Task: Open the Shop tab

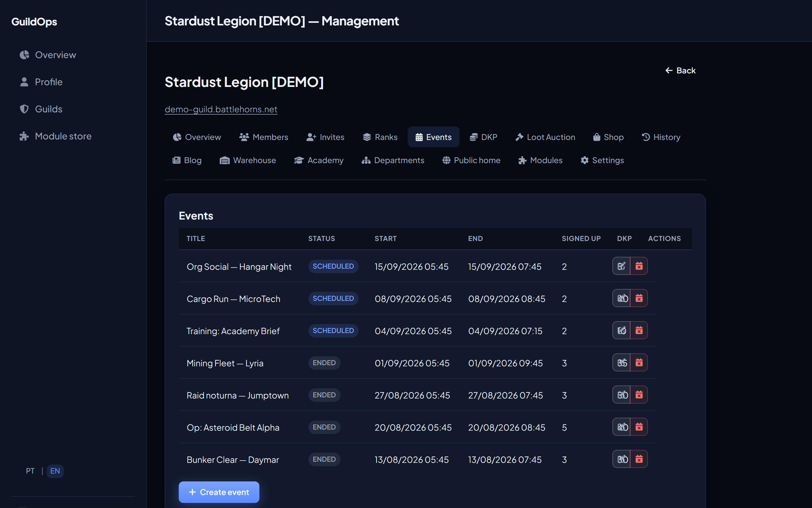Action: point(608,137)
